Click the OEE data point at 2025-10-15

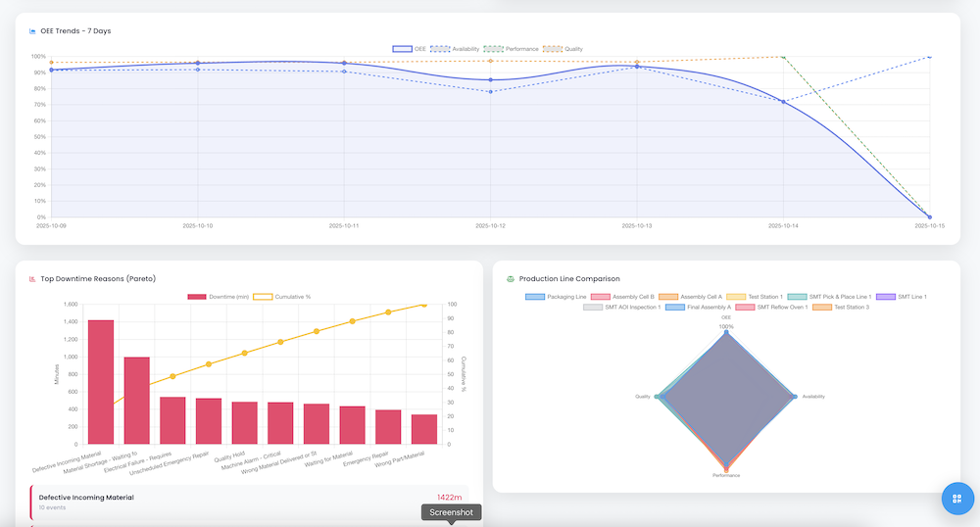(929, 216)
